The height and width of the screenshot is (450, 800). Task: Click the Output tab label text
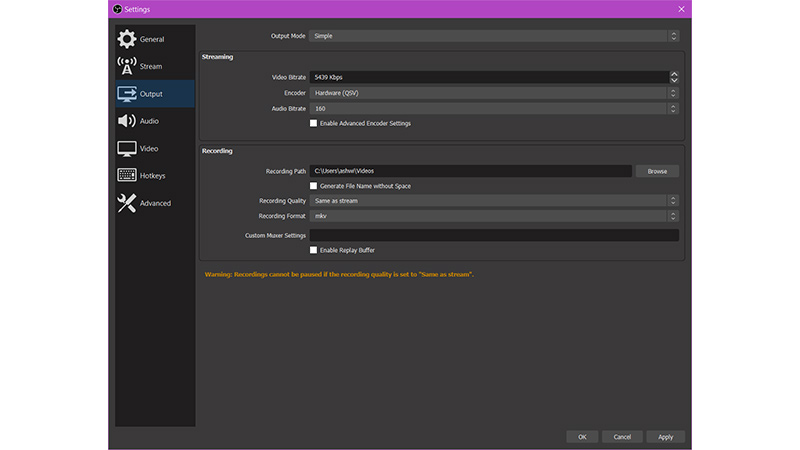pos(151,94)
